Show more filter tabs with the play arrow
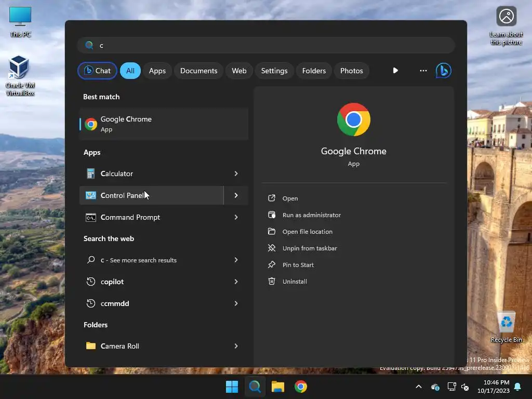This screenshot has height=399, width=532. [x=395, y=71]
